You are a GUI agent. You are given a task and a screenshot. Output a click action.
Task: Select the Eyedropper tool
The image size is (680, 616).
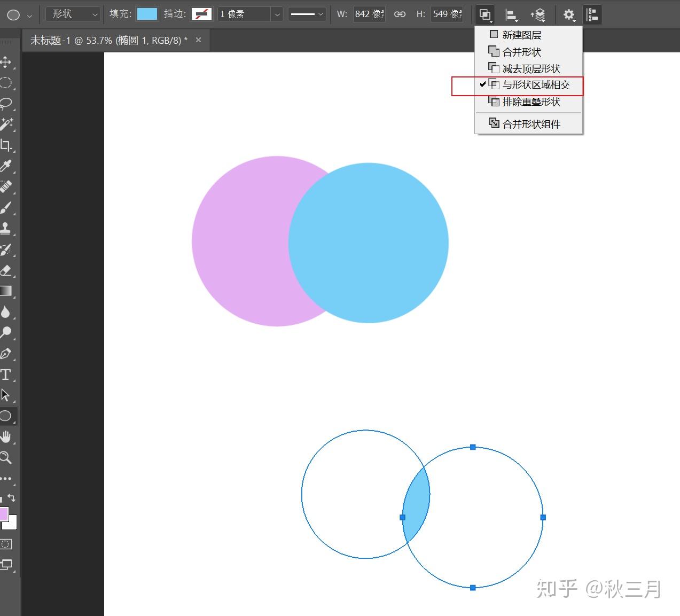click(6, 166)
